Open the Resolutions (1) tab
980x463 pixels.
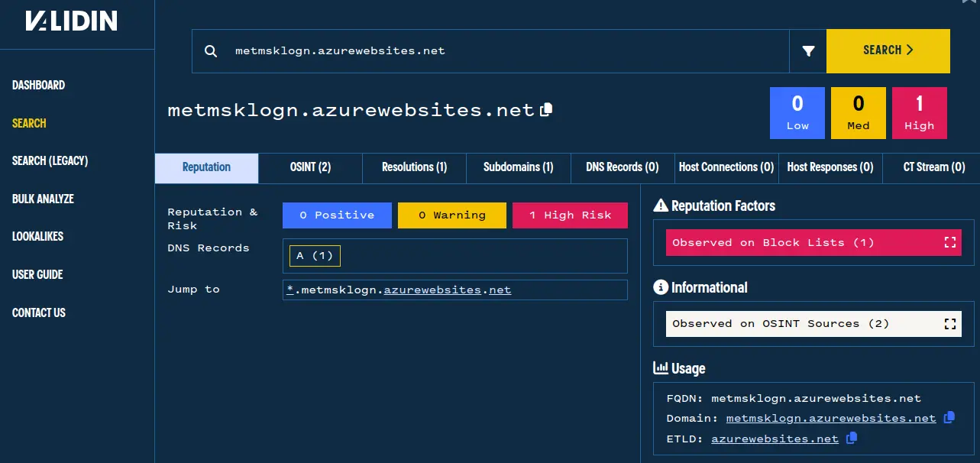414,167
